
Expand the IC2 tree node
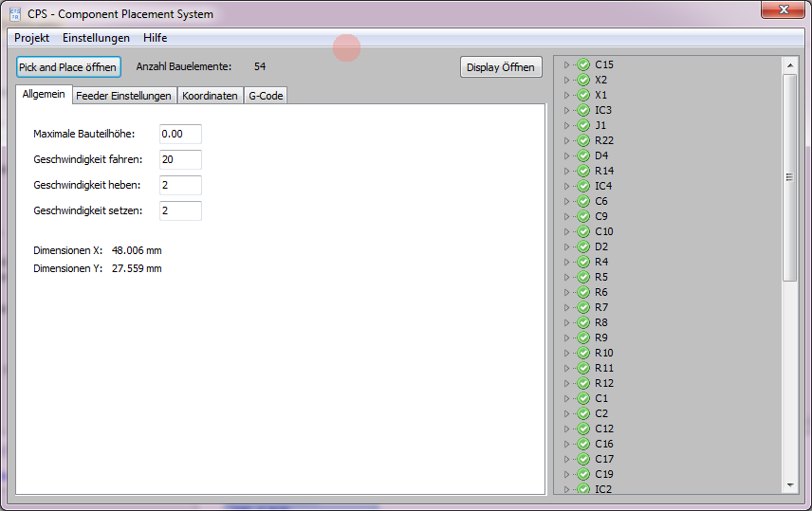tap(566, 489)
